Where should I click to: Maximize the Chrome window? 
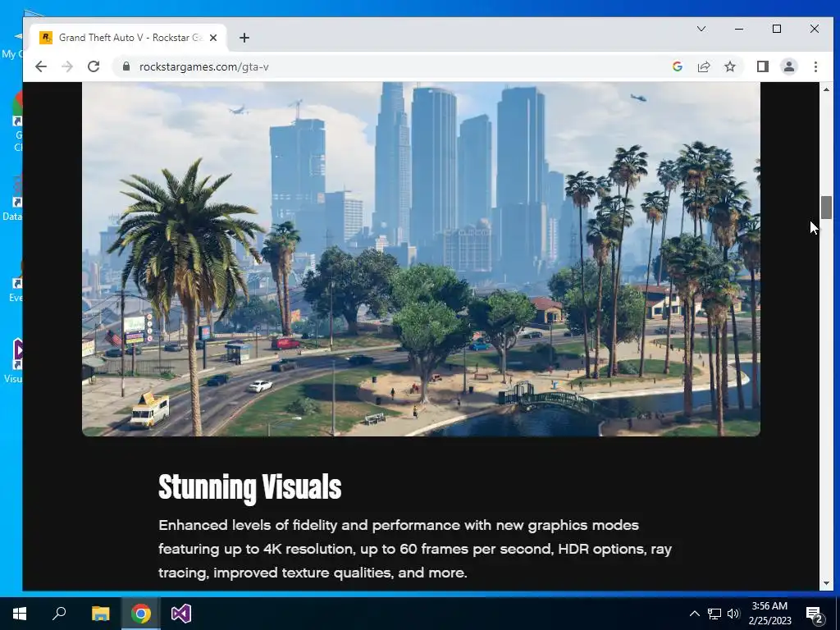point(777,29)
